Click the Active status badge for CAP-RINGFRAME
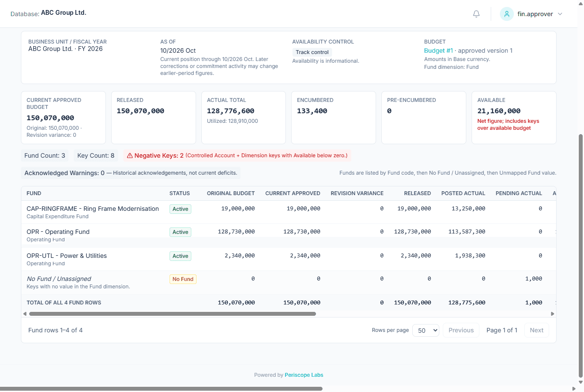The height and width of the screenshot is (392, 584). (180, 209)
